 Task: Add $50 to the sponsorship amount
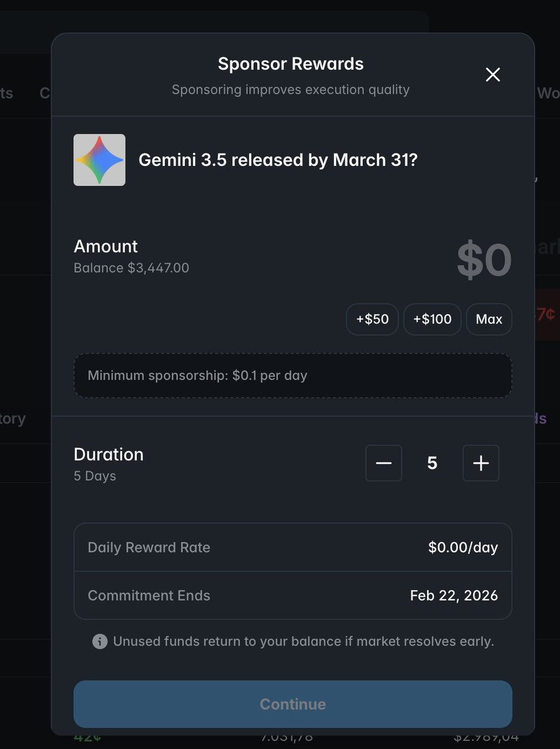tap(372, 320)
